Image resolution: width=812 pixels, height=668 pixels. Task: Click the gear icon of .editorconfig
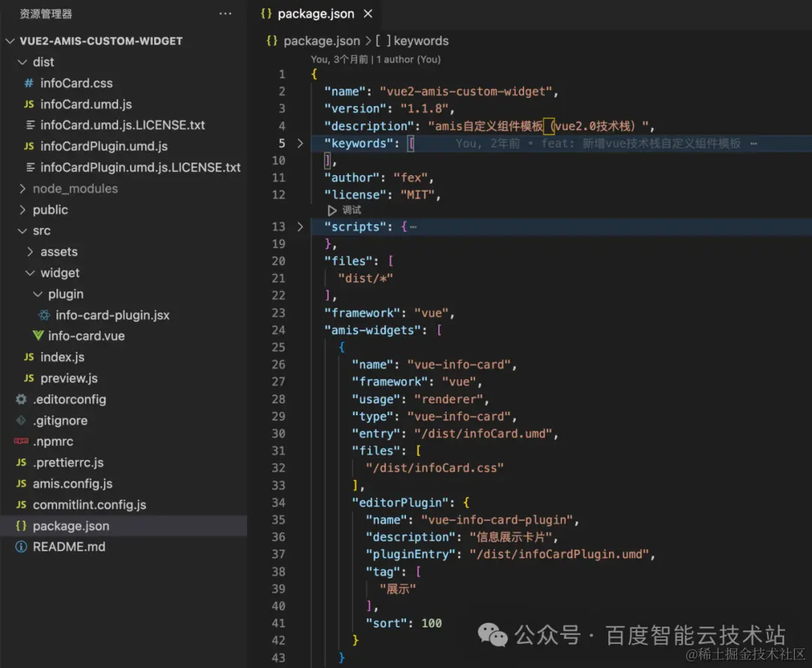pyautogui.click(x=21, y=399)
